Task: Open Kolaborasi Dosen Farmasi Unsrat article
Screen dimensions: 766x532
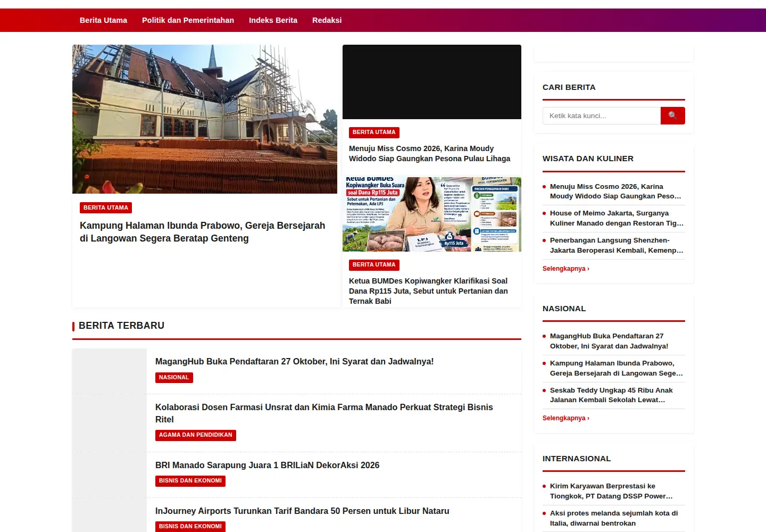Action: (324, 413)
